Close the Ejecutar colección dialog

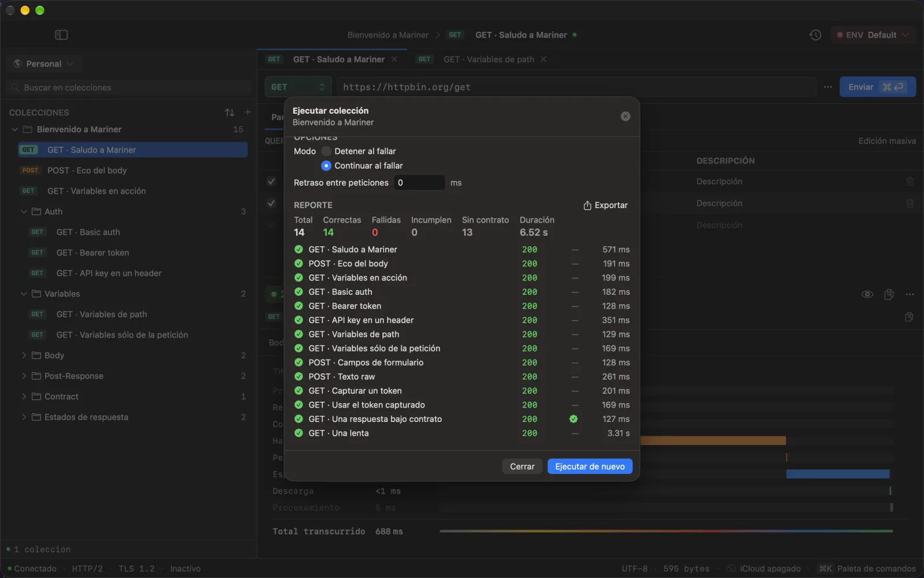(625, 116)
